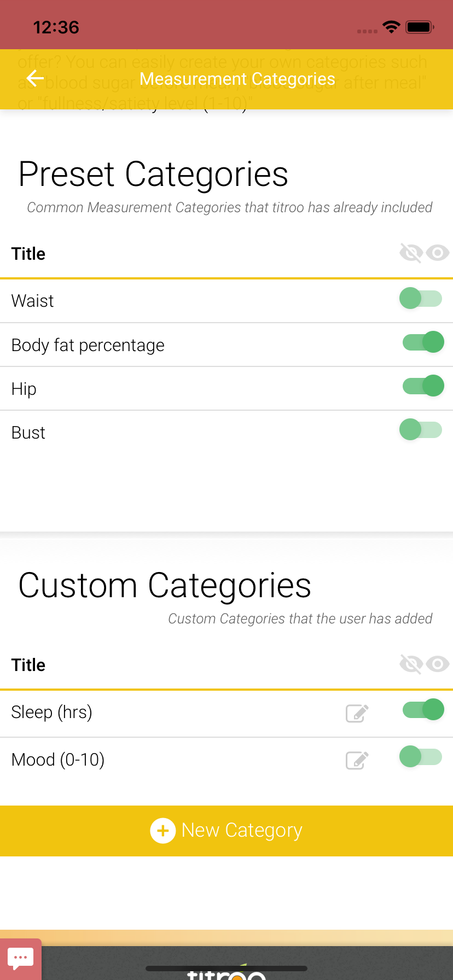Viewport: 453px width, 980px height.
Task: Turn off the Hip toggle
Action: click(423, 386)
